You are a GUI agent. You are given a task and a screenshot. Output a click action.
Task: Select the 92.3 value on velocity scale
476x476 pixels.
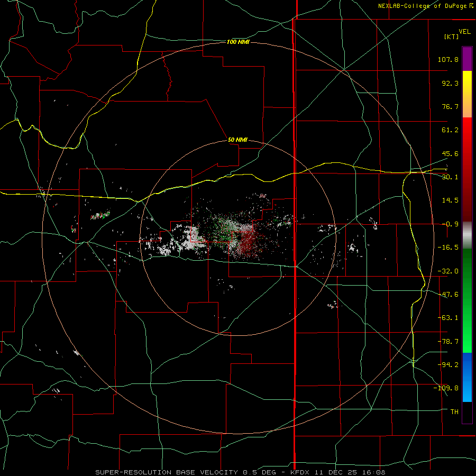(x=450, y=83)
